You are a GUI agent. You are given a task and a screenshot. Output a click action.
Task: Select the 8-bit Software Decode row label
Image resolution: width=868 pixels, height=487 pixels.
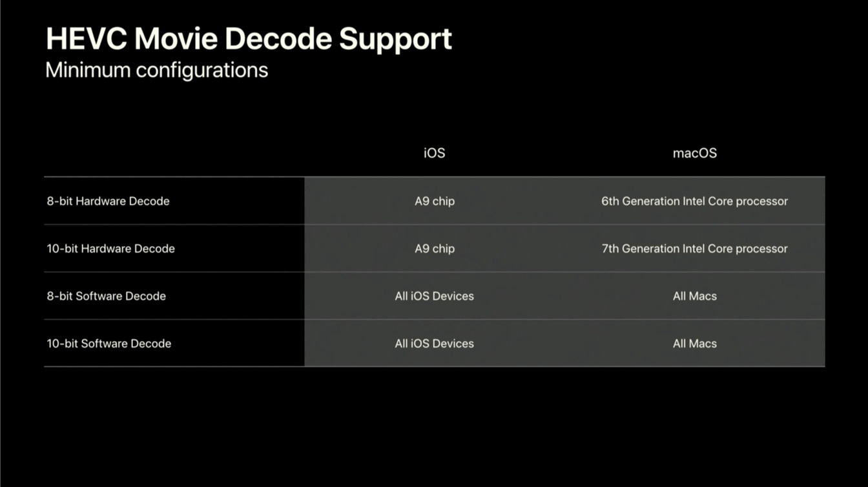pyautogui.click(x=106, y=296)
